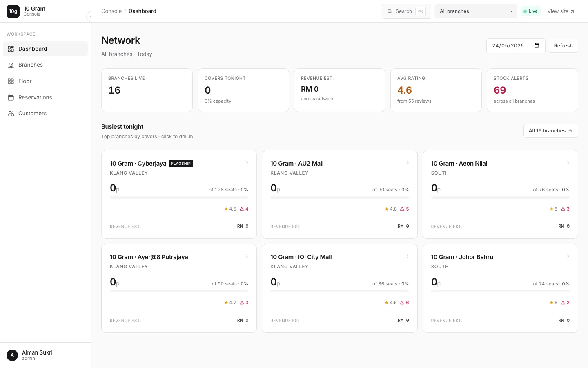Expand the AU2 Mall card chevron

(x=408, y=163)
